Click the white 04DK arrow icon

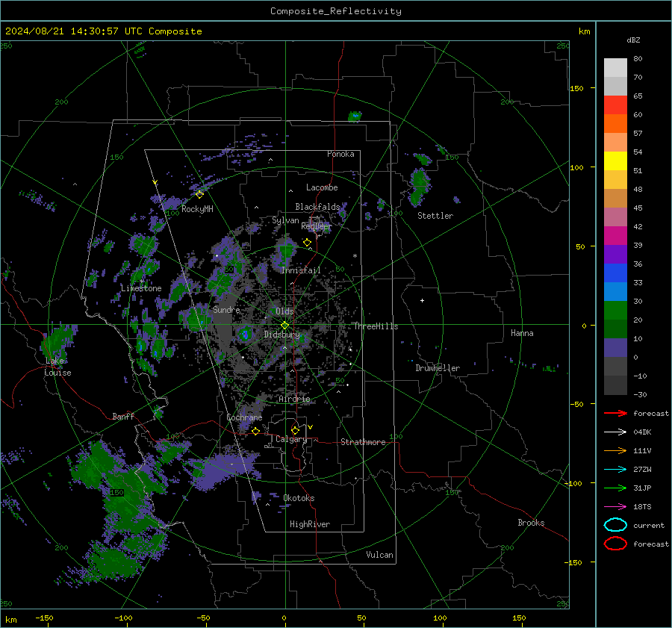pyautogui.click(x=615, y=432)
